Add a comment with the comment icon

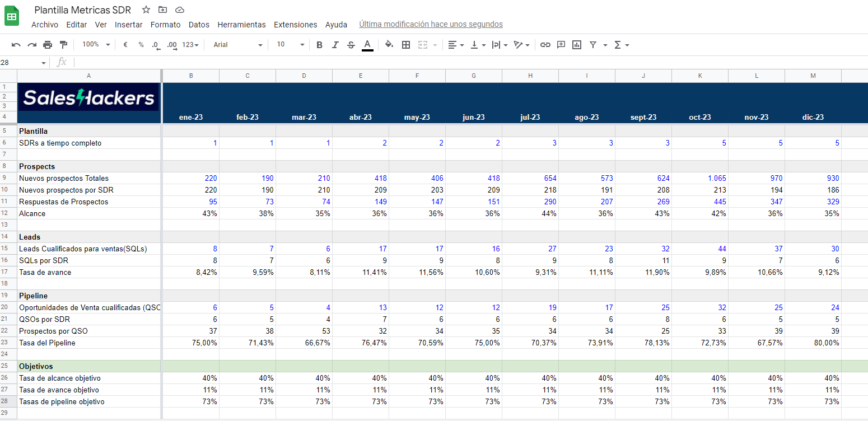(x=561, y=45)
